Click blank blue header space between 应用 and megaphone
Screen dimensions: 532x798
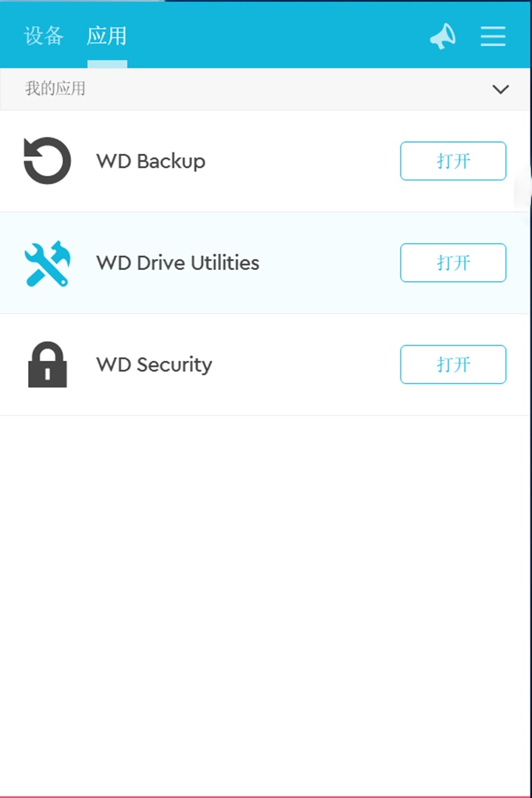[x=281, y=35]
